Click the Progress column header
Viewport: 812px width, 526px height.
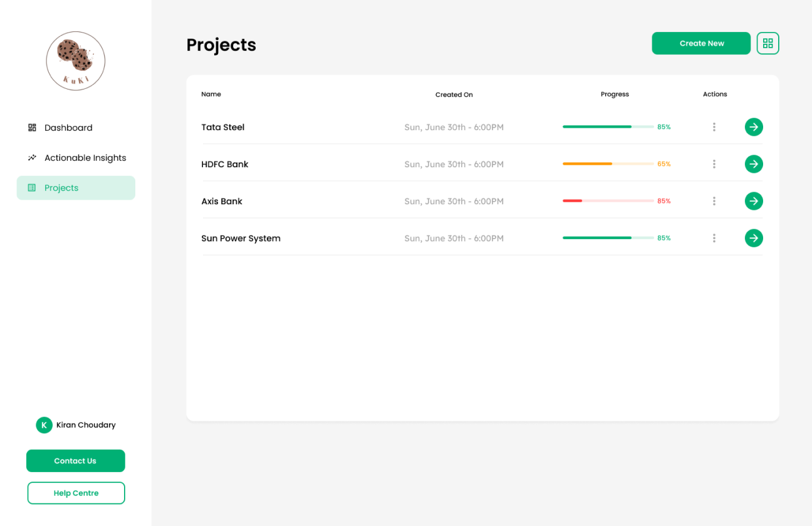coord(615,94)
